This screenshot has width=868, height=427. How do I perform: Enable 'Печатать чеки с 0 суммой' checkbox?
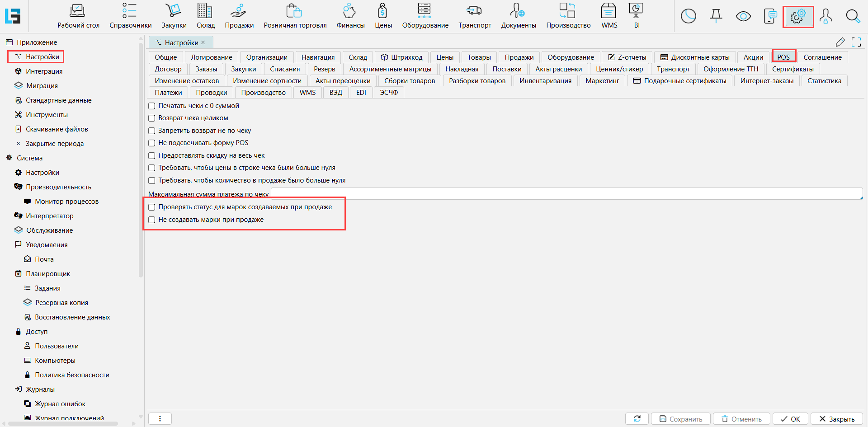[152, 106]
